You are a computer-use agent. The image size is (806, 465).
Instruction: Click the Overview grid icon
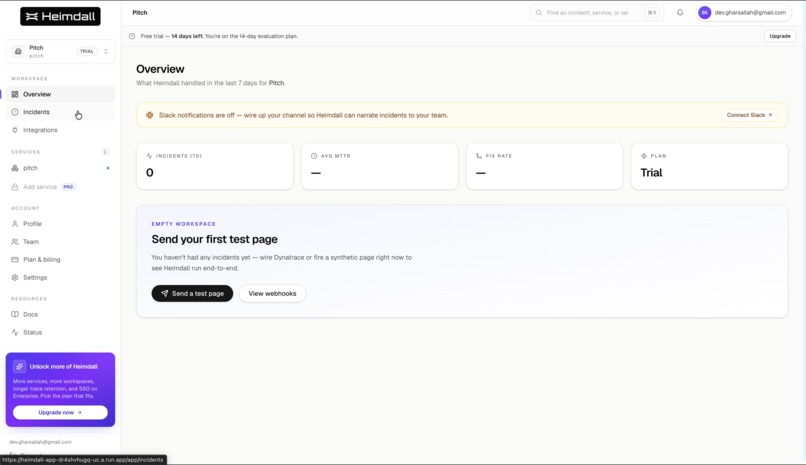click(15, 94)
